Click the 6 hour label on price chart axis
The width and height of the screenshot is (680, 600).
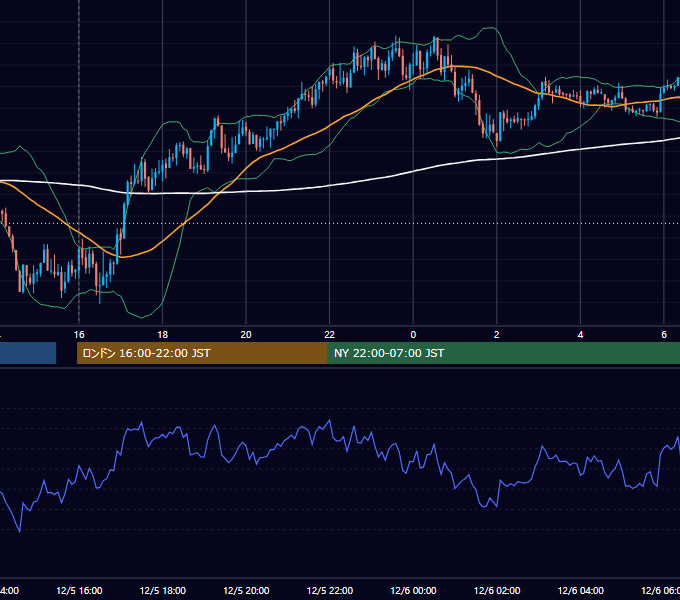(x=664, y=335)
